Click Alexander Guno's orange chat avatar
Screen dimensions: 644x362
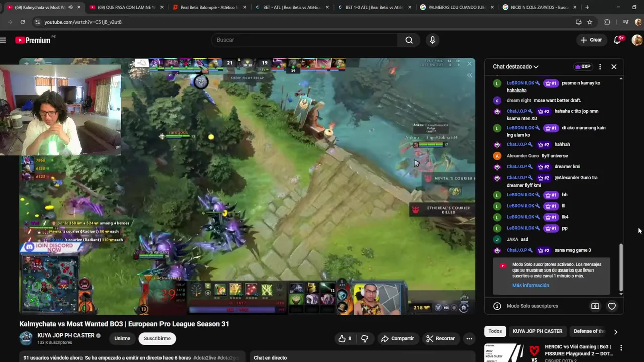tap(497, 156)
